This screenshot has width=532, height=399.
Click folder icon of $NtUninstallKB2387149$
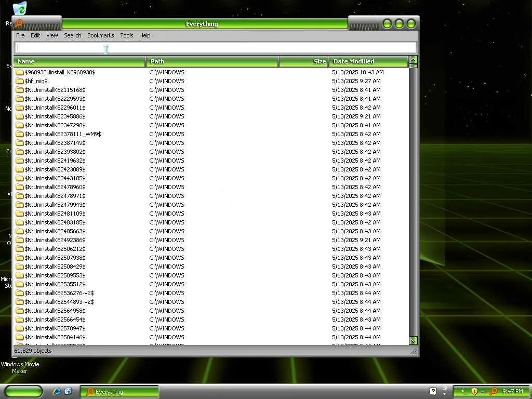(x=20, y=143)
